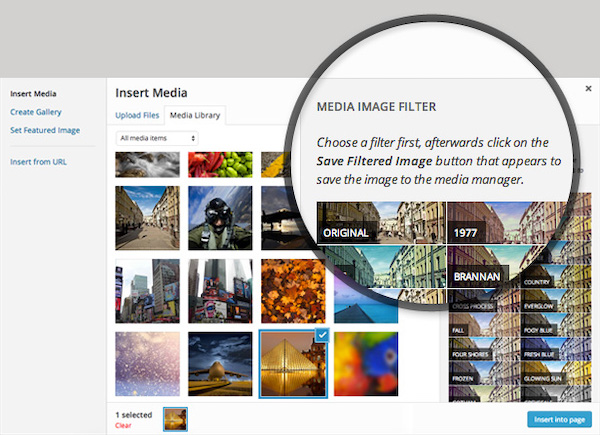Clear the current selection
This screenshot has width=600, height=435.
(123, 425)
